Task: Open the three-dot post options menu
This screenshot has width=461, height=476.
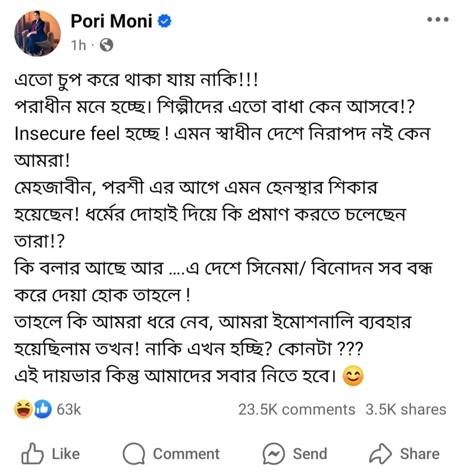Action: (x=438, y=20)
